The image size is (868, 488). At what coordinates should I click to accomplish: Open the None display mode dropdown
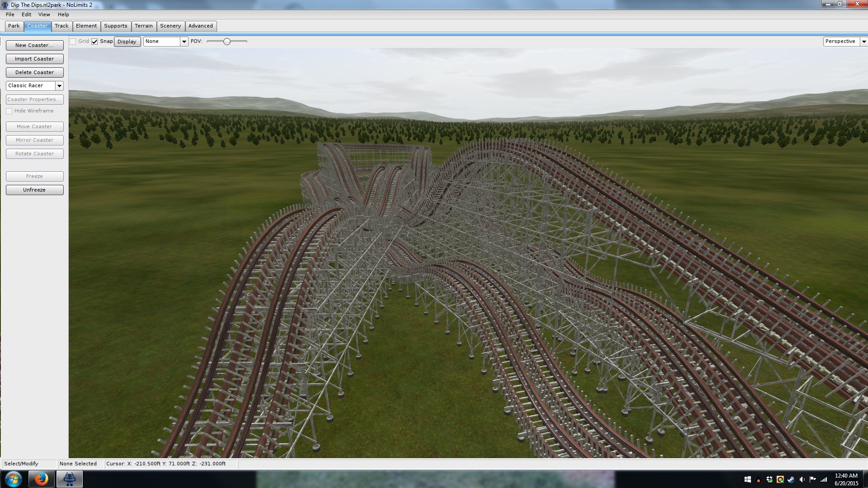[x=184, y=42]
